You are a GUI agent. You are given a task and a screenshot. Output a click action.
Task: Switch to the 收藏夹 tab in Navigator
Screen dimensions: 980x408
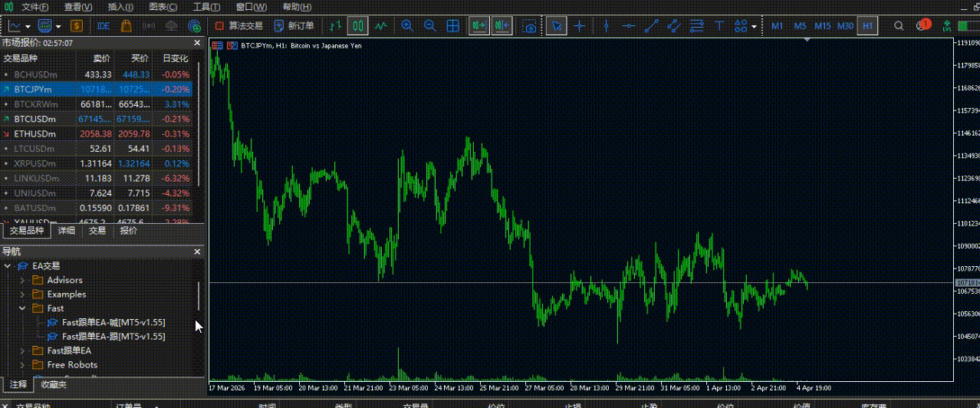tap(54, 384)
